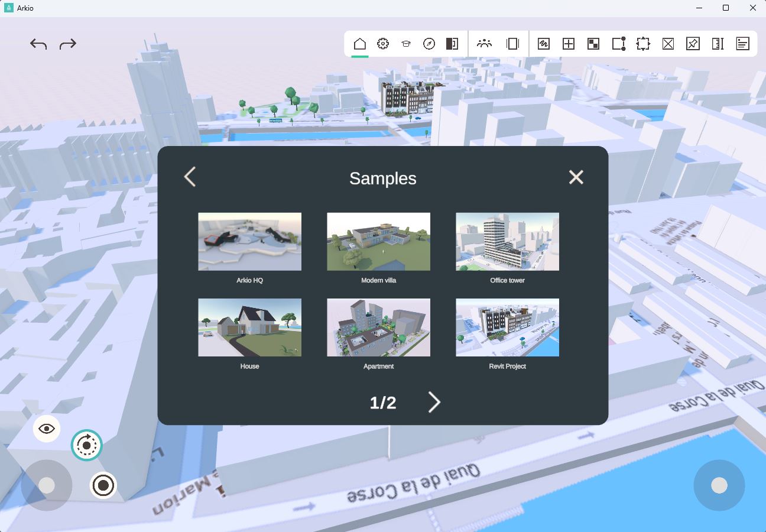
Task: Close the Samples dialog
Action: (576, 177)
